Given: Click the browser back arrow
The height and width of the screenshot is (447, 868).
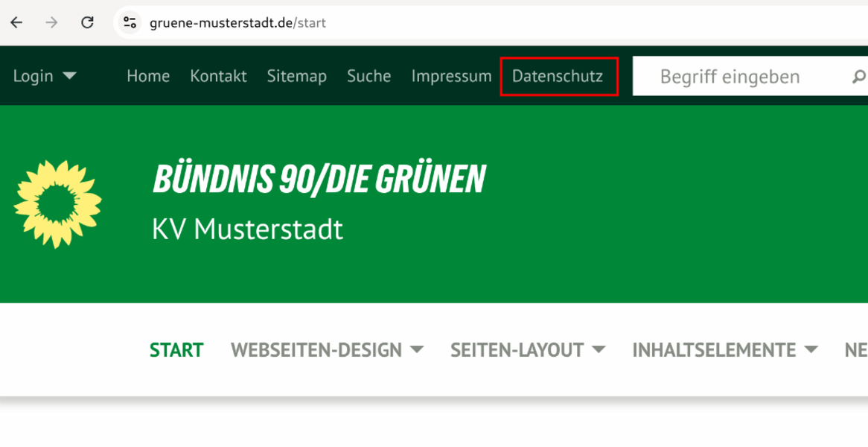Looking at the screenshot, I should click(16, 22).
